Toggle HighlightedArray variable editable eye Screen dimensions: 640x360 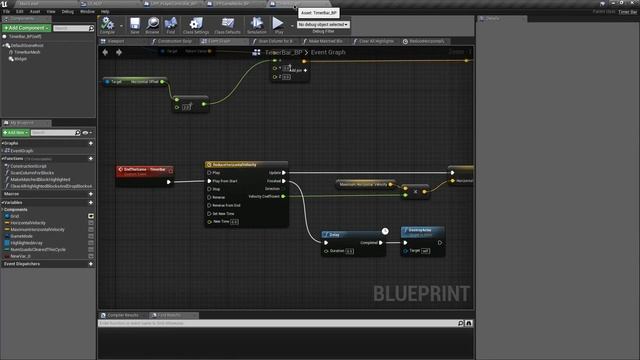point(91,243)
